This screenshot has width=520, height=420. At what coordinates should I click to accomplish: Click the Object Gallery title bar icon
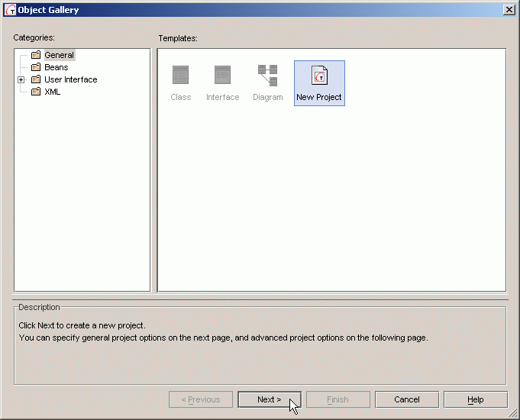coord(11,10)
